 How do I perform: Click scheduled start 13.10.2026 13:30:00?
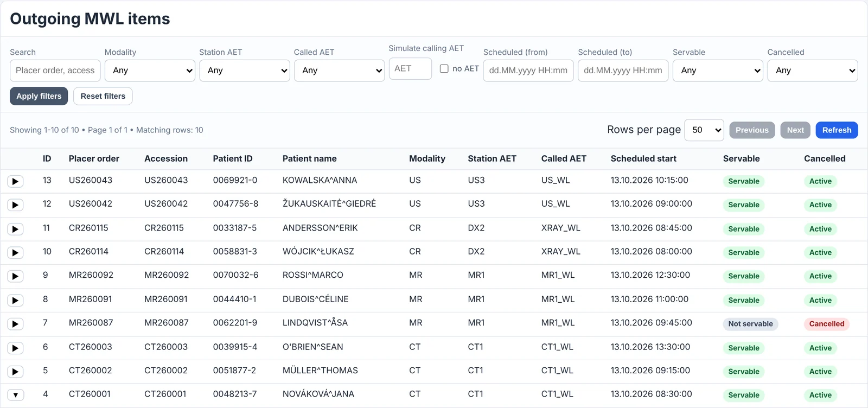coord(650,347)
